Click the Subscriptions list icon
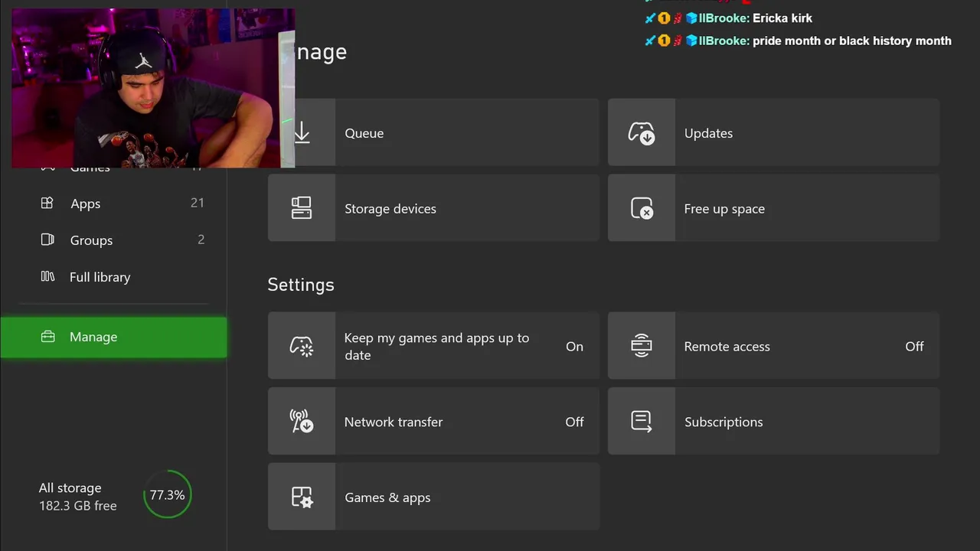Screen dimensions: 980x551 (x=641, y=422)
